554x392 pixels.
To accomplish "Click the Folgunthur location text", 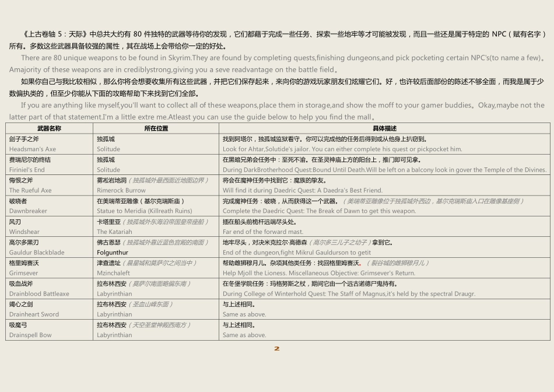I will (x=113, y=253).
